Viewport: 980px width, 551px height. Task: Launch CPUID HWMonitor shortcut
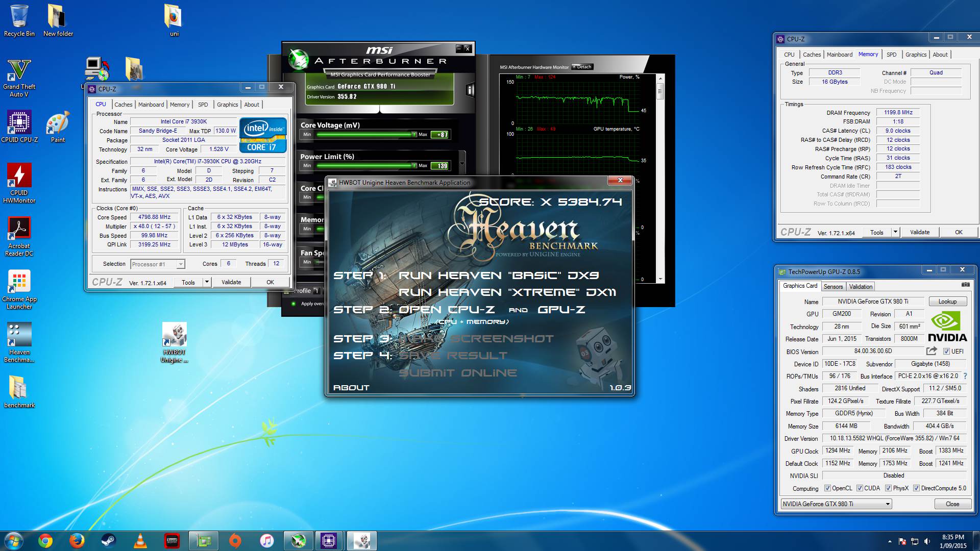point(19,183)
